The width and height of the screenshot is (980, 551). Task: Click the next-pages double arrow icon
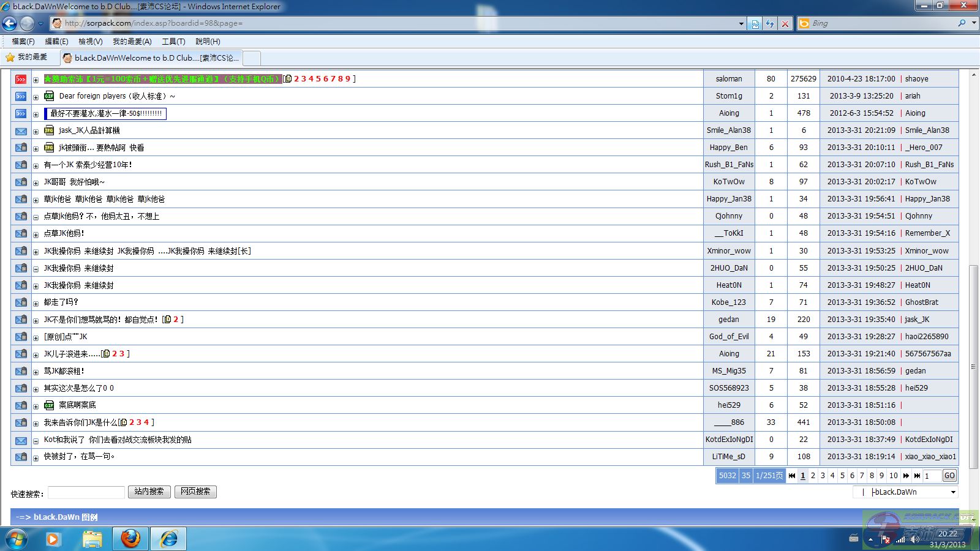[x=907, y=476]
